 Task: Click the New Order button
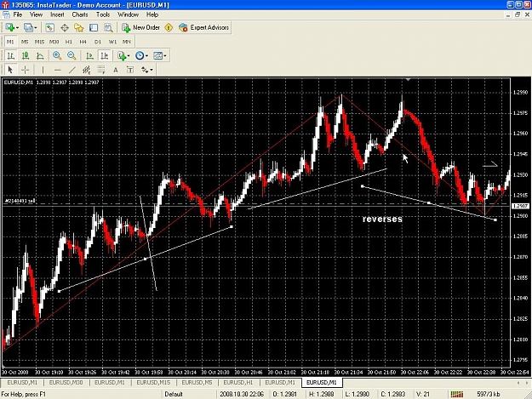pyautogui.click(x=140, y=27)
